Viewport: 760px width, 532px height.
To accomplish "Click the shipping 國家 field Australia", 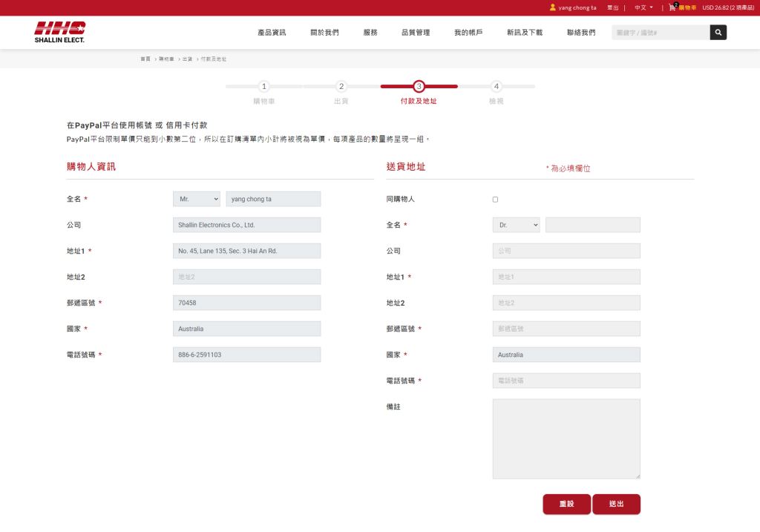I will click(566, 355).
